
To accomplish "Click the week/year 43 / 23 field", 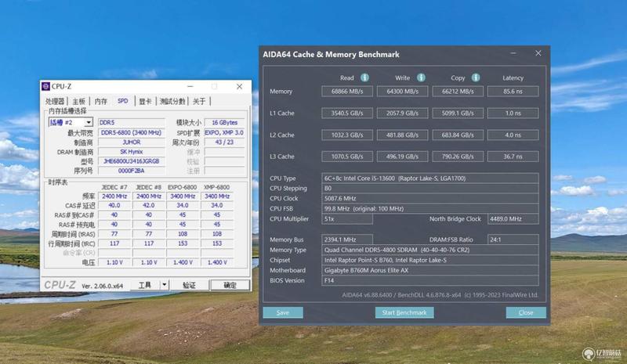I will coord(225,142).
